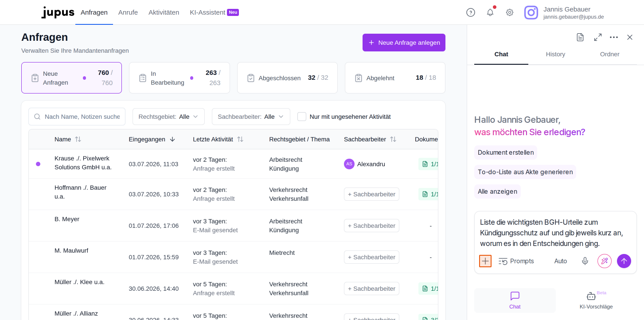Assign Sachbearbeiter to B. Meyer row
The image size is (644, 320).
pos(371,226)
